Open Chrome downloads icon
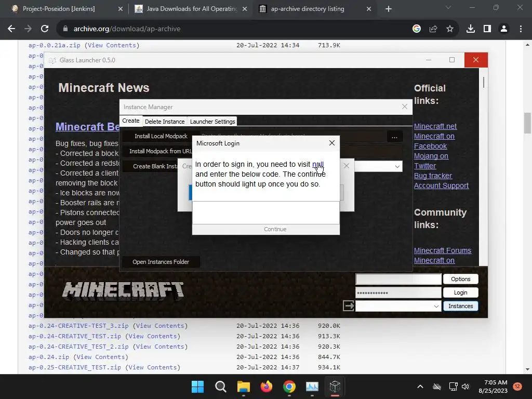This screenshot has height=399, width=532. (471, 29)
